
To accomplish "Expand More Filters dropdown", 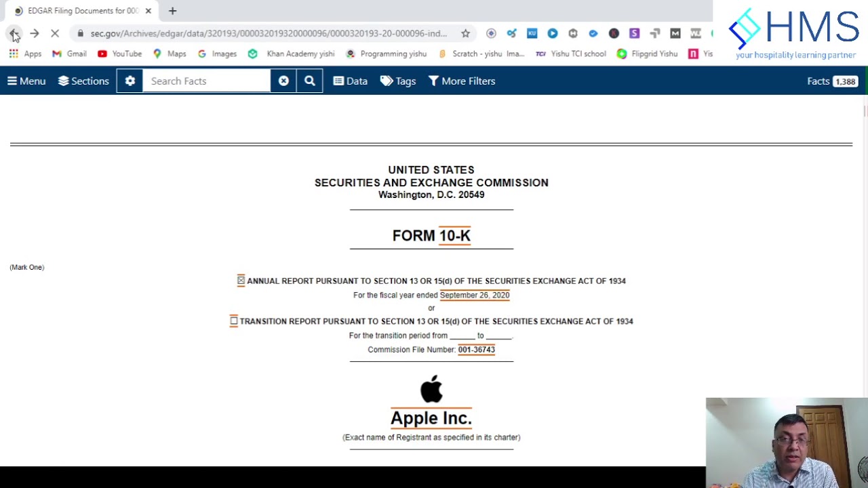I will coord(462,81).
